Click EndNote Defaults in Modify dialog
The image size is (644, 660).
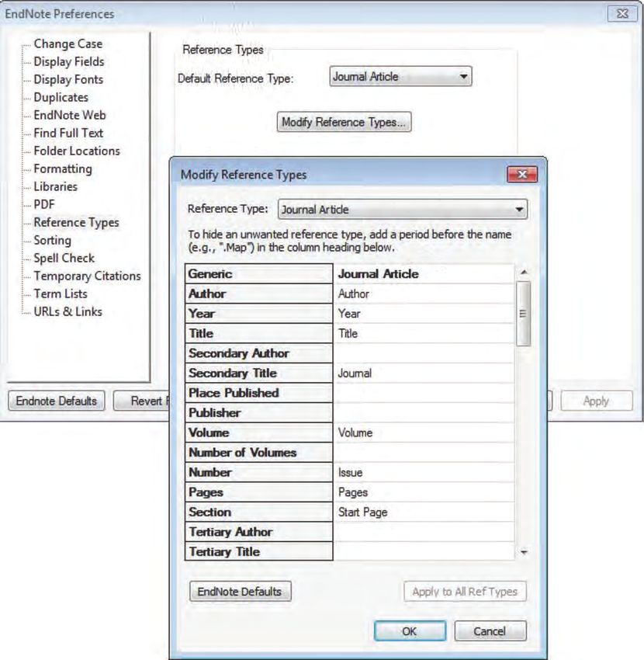pyautogui.click(x=241, y=592)
